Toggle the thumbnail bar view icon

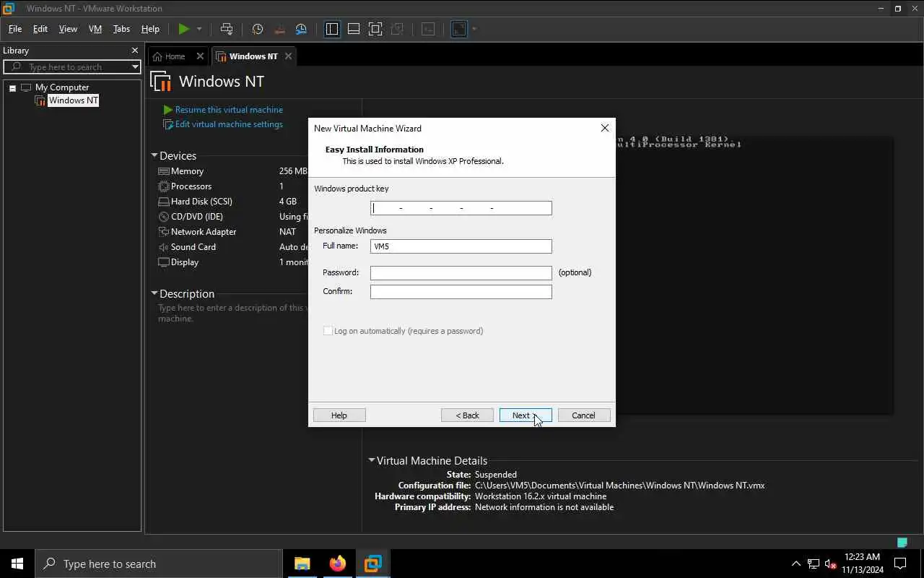pos(354,29)
